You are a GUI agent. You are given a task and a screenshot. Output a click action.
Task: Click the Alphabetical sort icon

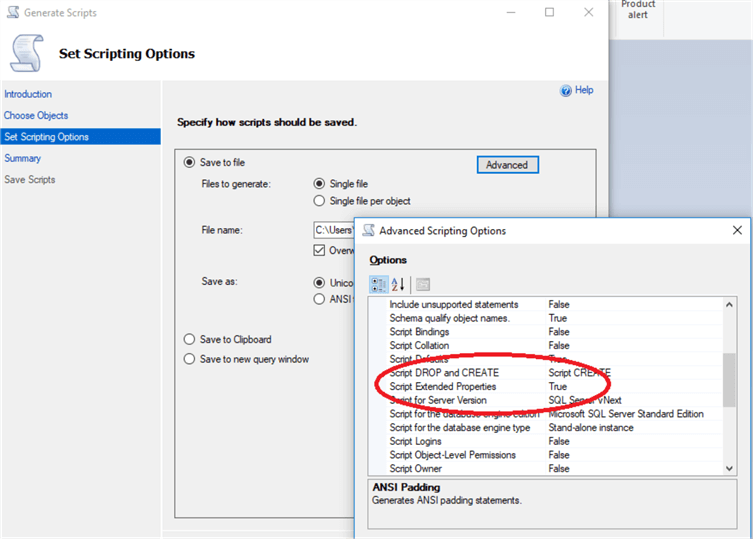[398, 285]
